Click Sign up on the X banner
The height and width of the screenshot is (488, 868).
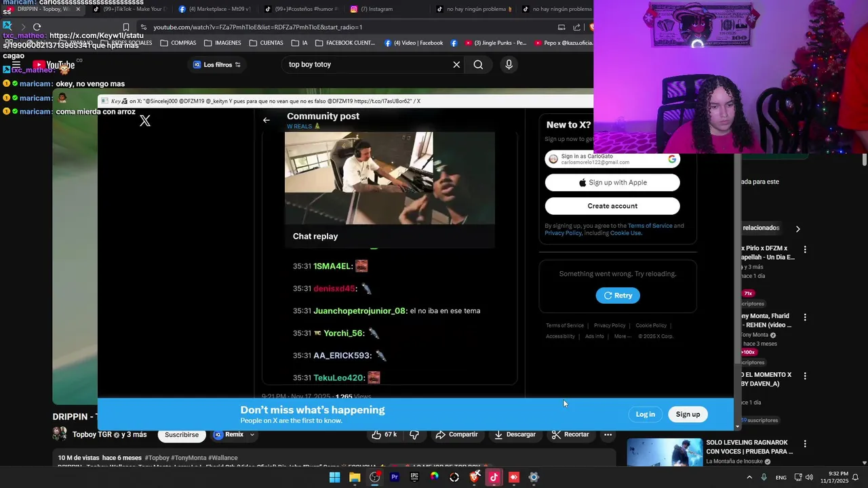tap(688, 414)
